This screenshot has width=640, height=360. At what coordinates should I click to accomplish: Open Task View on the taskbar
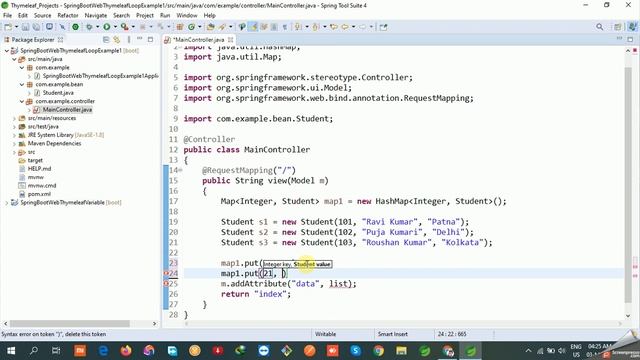[x=56, y=351]
